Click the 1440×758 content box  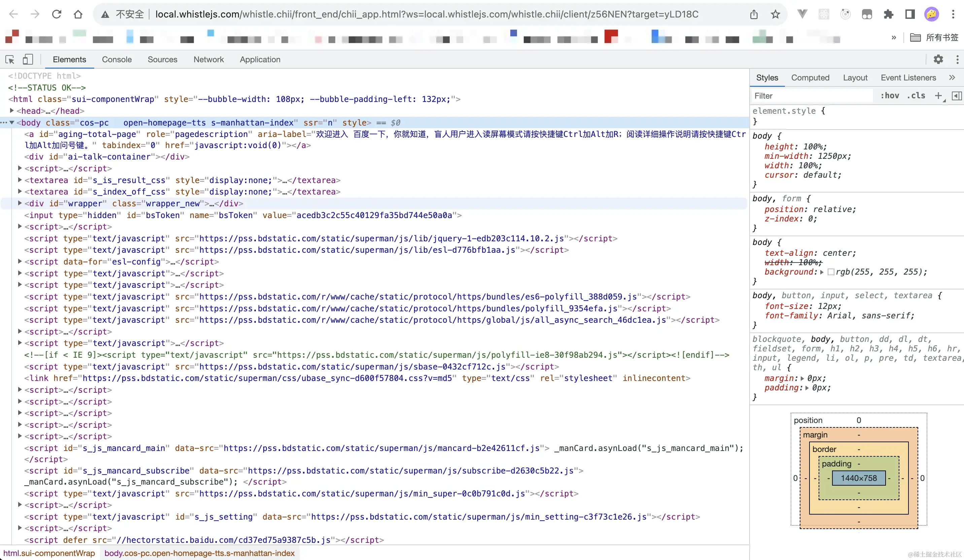[859, 478]
